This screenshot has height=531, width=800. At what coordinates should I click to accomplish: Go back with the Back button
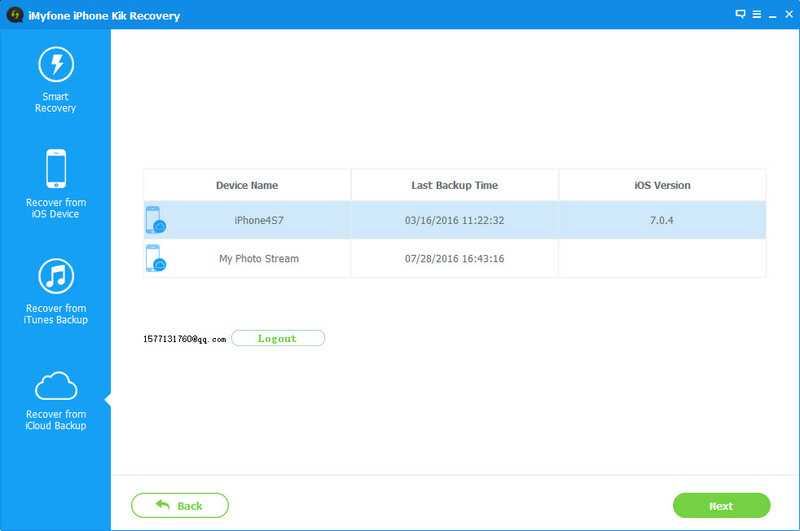(180, 505)
